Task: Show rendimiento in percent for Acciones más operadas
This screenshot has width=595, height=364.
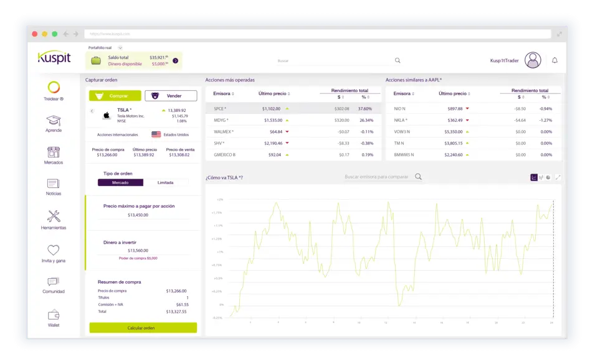Action: pyautogui.click(x=364, y=98)
